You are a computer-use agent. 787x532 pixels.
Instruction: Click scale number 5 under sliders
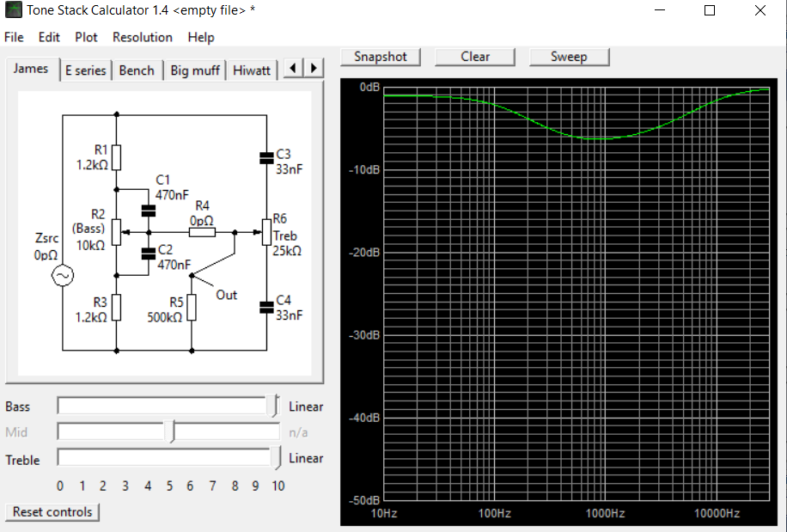[x=169, y=486]
